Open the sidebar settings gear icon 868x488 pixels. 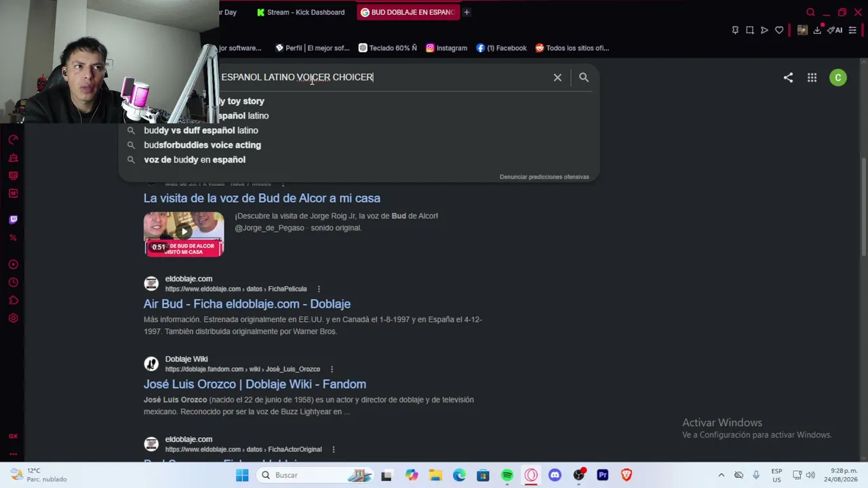tap(13, 318)
